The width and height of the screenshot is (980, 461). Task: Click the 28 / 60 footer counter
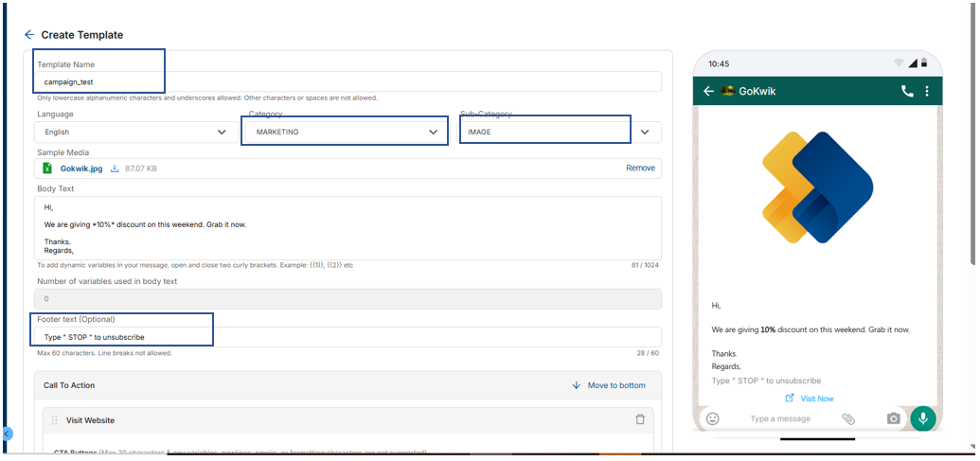pos(648,353)
